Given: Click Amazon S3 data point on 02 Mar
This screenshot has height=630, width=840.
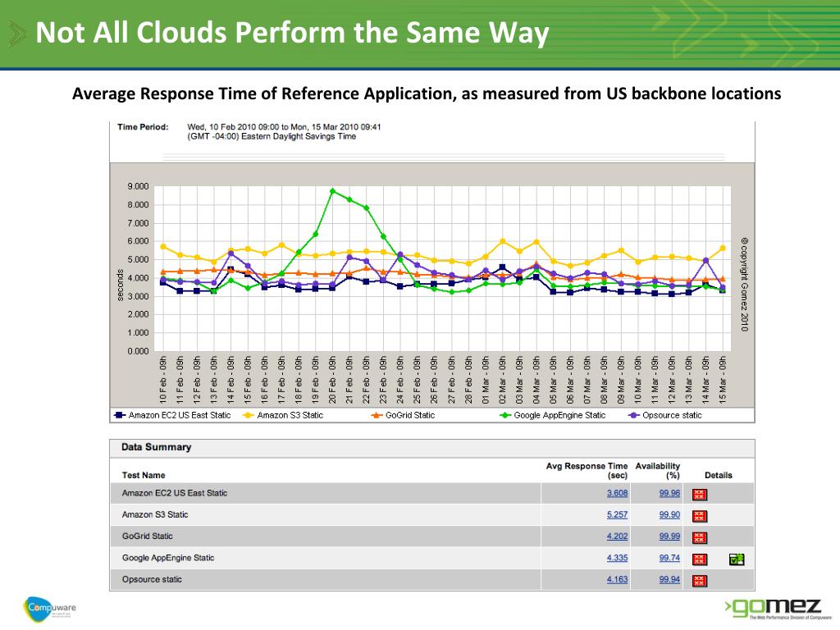Looking at the screenshot, I should (x=503, y=242).
